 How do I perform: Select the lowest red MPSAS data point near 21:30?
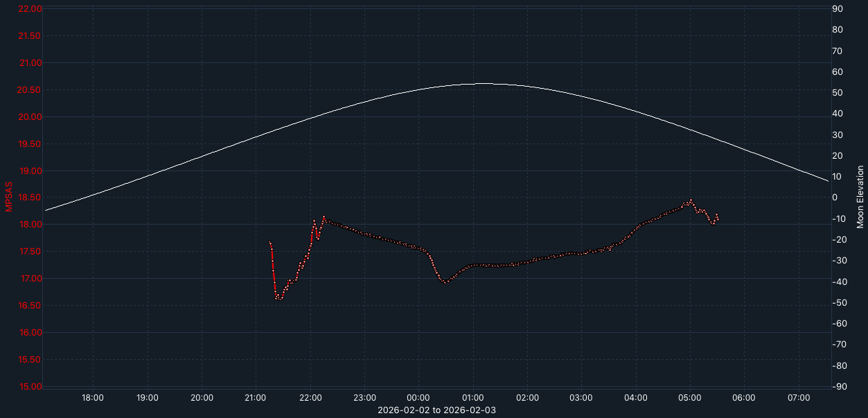point(280,299)
